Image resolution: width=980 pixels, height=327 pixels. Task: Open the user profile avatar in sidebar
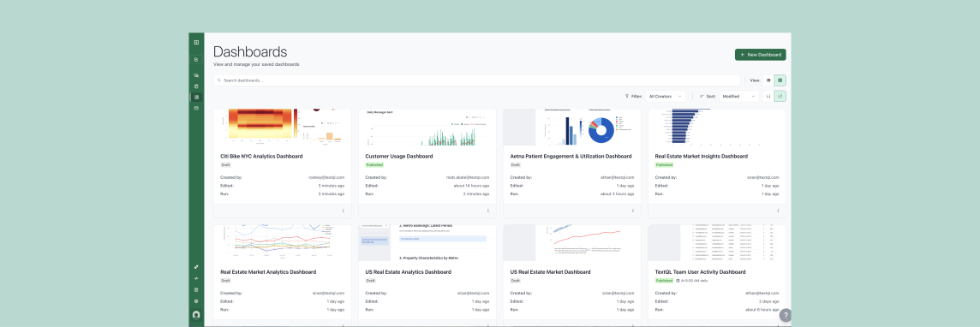[196, 315]
